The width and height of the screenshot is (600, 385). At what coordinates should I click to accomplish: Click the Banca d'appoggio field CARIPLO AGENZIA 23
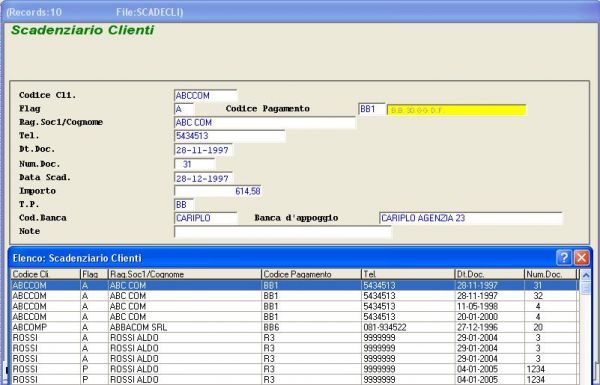coord(471,218)
